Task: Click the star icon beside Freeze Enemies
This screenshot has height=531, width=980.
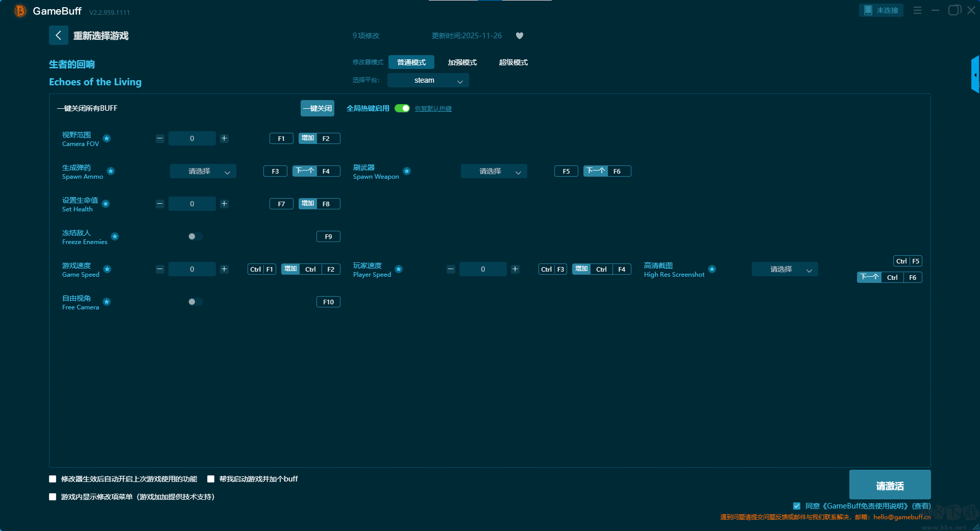Action: pyautogui.click(x=115, y=236)
